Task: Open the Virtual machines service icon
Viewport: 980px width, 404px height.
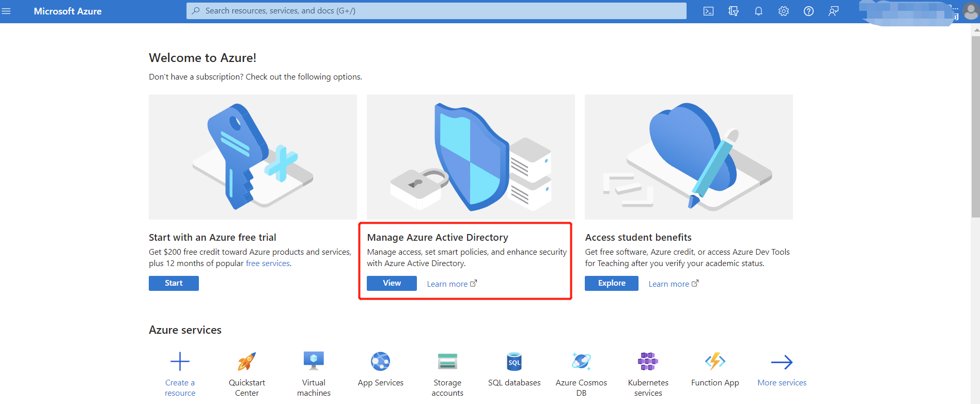Action: click(314, 361)
